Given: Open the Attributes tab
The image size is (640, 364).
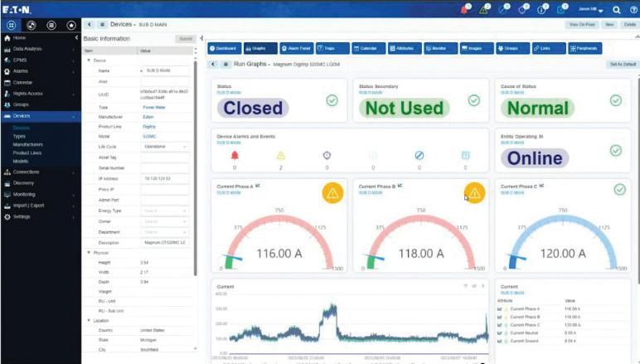Looking at the screenshot, I should tap(405, 48).
